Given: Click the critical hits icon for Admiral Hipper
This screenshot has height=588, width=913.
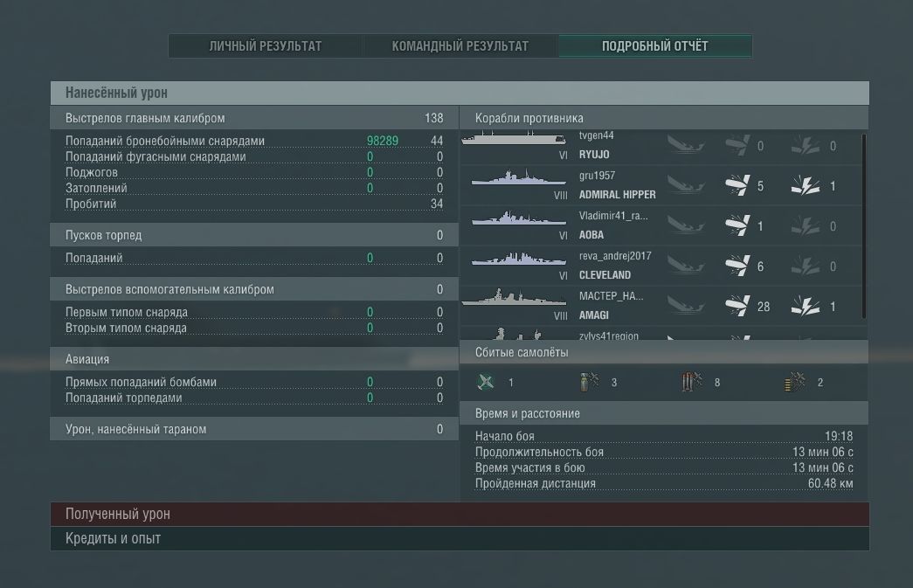Looking at the screenshot, I should point(805,186).
